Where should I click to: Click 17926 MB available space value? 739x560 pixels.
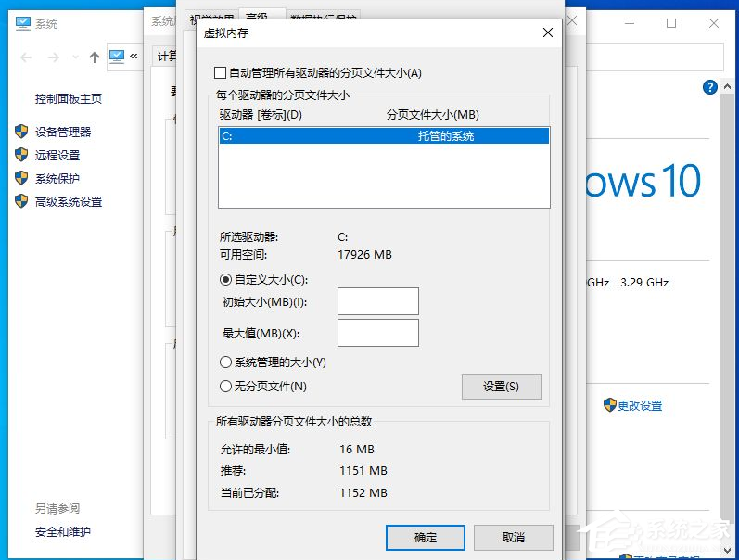click(364, 255)
